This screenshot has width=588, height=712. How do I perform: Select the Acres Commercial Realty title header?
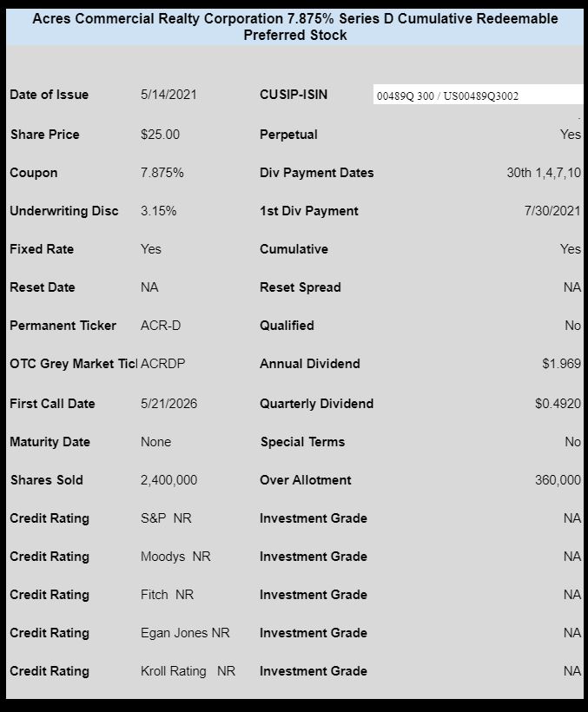[295, 27]
